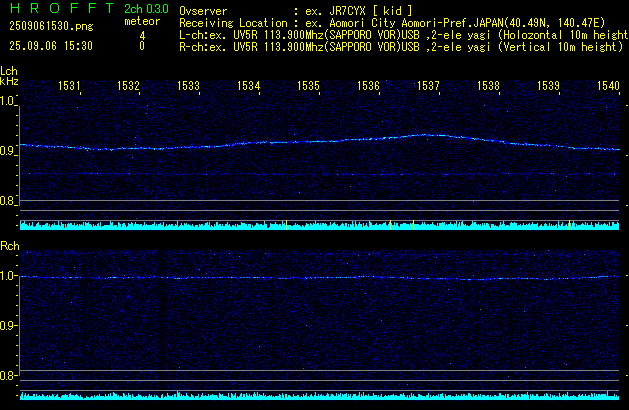629x410 pixels.
Task: Click the 1540 time axis label
Action: [x=608, y=86]
